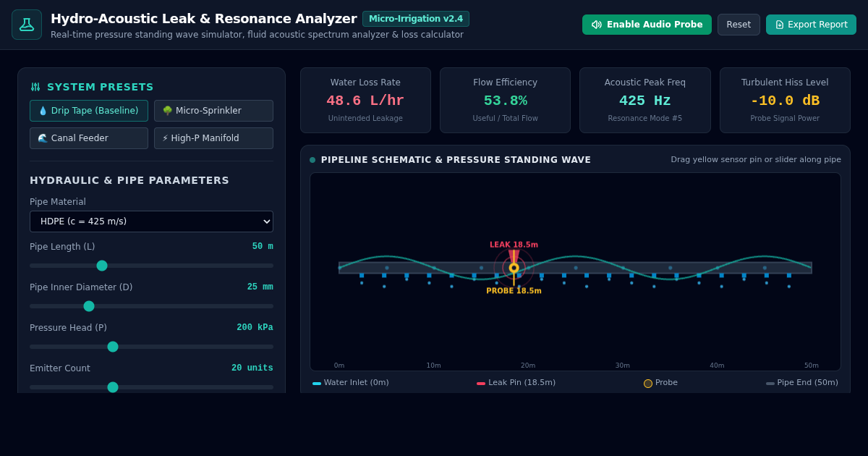868x456 pixels.
Task: Click the Pressure Head slider handle
Action: (x=113, y=347)
